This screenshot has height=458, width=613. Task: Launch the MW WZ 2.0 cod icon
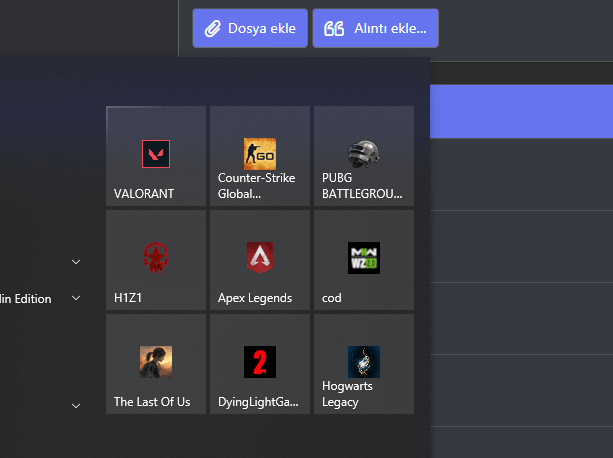[x=364, y=258]
